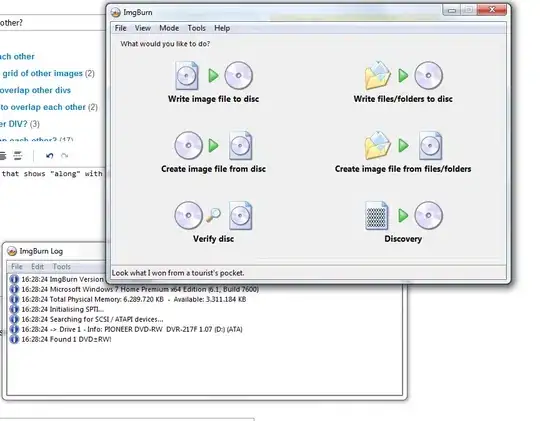Viewport: 540px width, 421px height.
Task: Click info icon beside 'Searching for SCSI' line
Action: point(14,319)
